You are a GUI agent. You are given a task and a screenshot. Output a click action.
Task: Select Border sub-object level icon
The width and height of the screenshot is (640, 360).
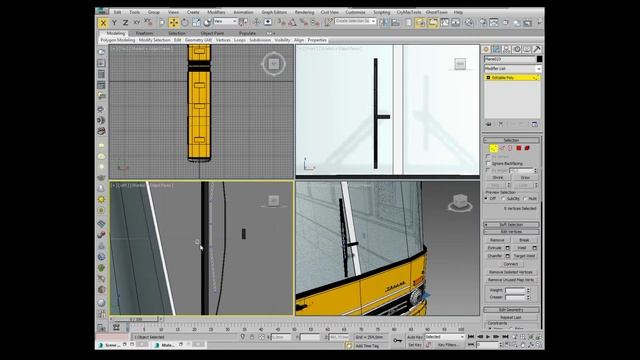pos(511,148)
